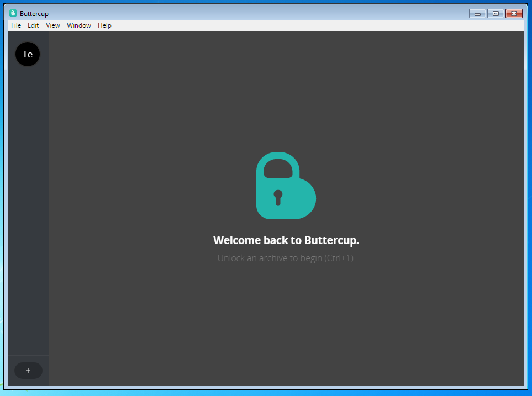
Task: Click the Buttercup app icon in title bar
Action: click(x=13, y=13)
